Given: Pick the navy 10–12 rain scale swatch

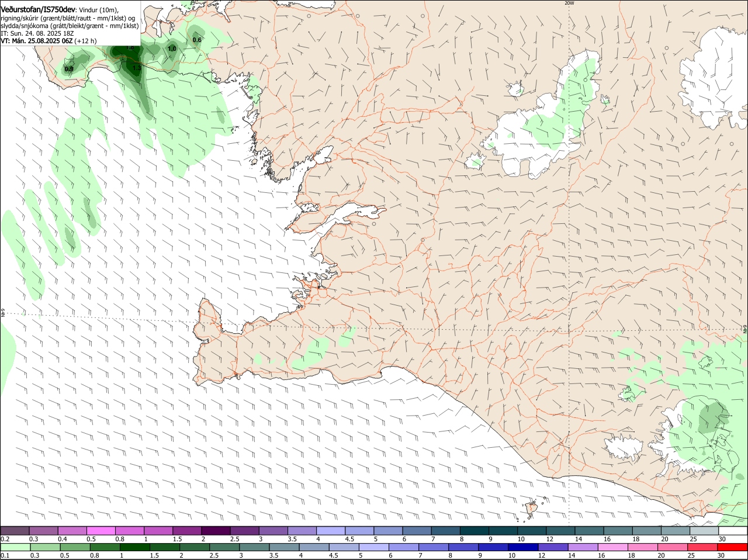Looking at the screenshot, I should point(525,547).
